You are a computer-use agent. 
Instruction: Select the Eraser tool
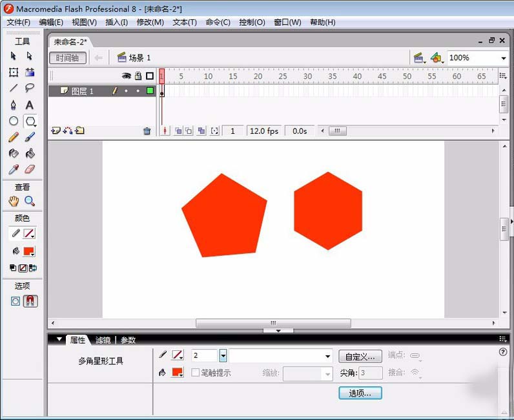30,169
